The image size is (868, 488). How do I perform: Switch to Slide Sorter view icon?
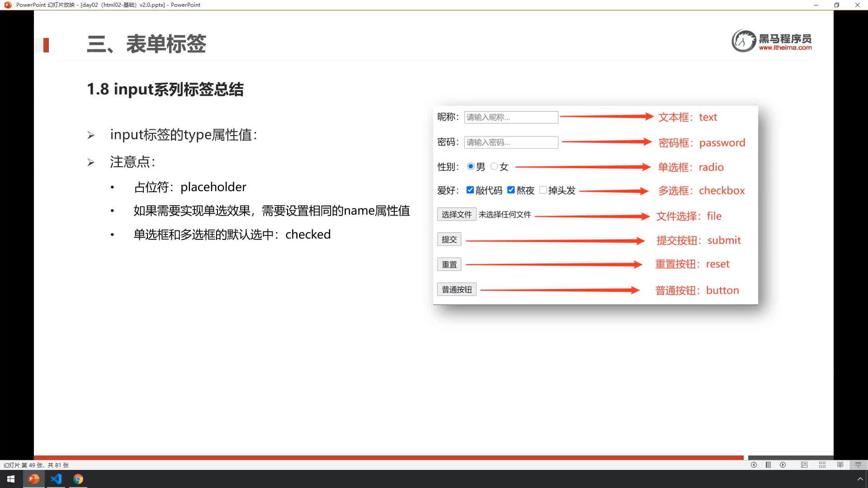pos(822,465)
